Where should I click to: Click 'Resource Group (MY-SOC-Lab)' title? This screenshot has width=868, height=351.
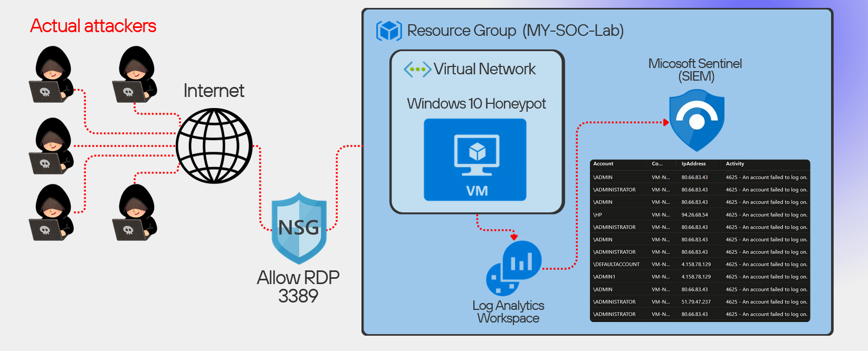pyautogui.click(x=516, y=31)
